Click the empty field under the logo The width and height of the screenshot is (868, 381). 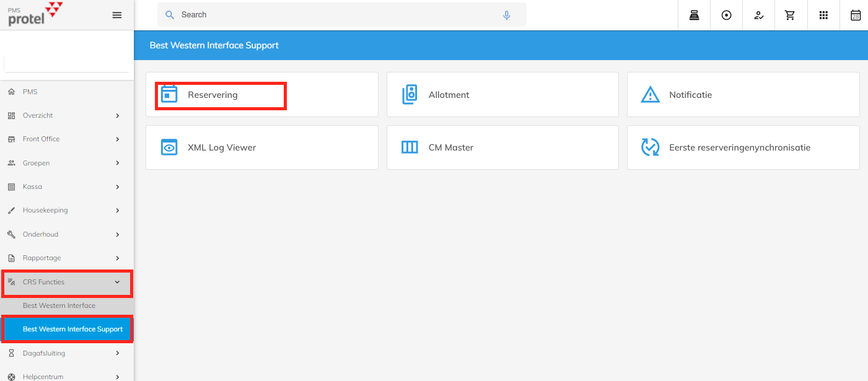[x=67, y=64]
